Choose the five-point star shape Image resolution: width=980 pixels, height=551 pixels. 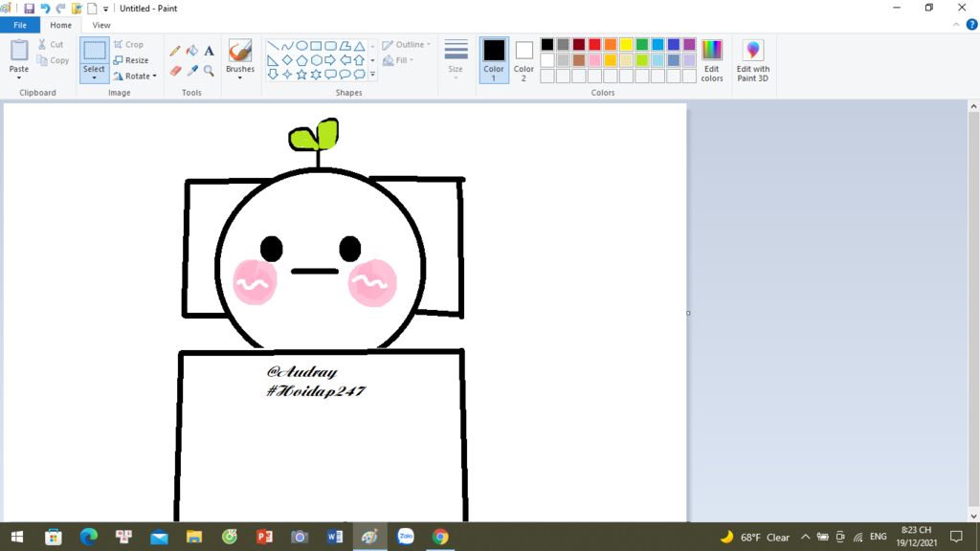point(301,75)
